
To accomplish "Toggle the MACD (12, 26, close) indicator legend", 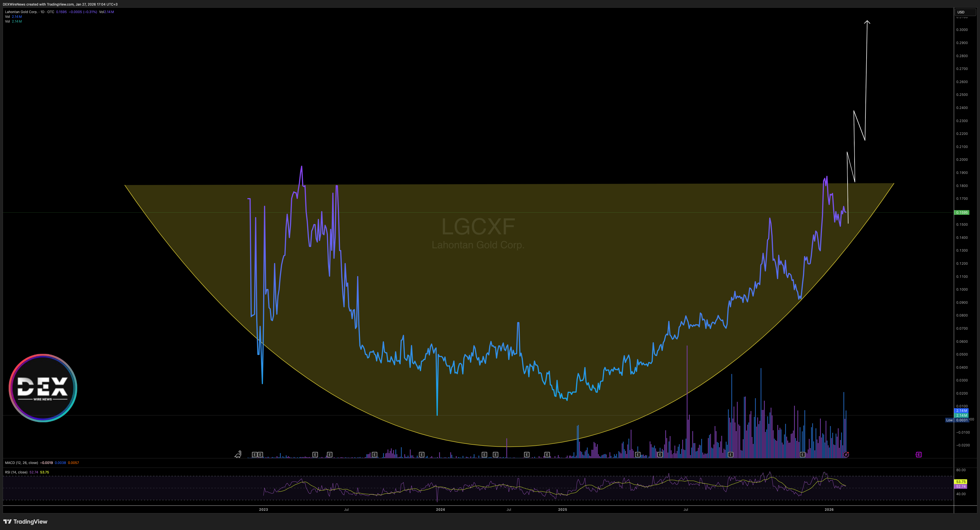I will coord(21,463).
